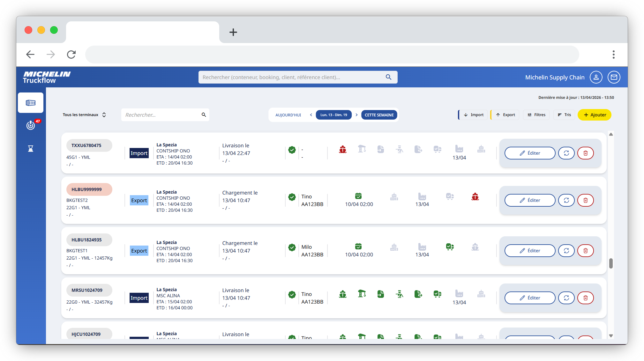Select the AUJOURD'HUI tab

coord(288,115)
